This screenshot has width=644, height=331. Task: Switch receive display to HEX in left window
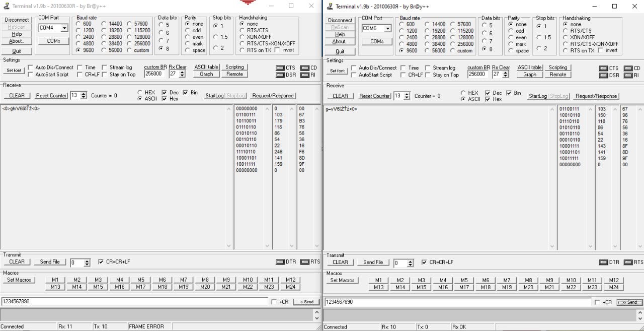146,93
